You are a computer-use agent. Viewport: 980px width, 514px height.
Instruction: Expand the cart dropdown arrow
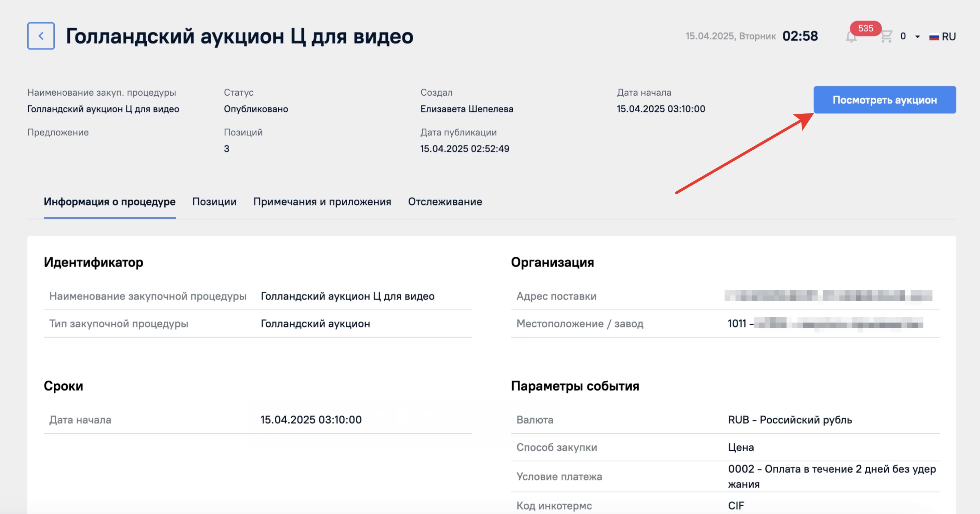918,37
